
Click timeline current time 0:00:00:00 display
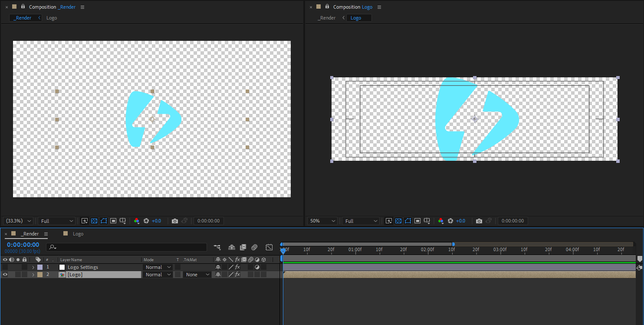pos(23,245)
